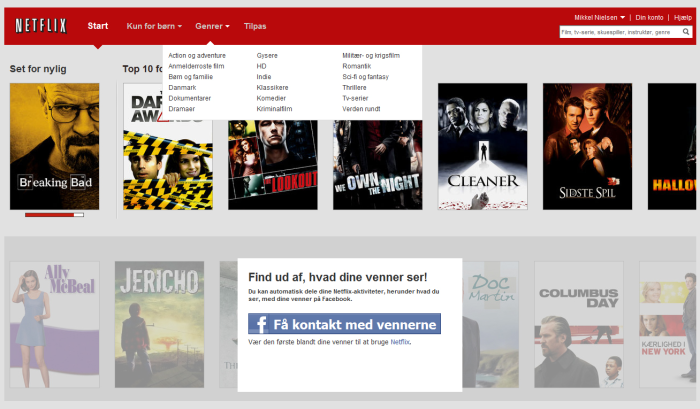Screen dimensions: 700x409
Task: Click Breaking Bad watch progress bar
Action: pyautogui.click(x=54, y=215)
